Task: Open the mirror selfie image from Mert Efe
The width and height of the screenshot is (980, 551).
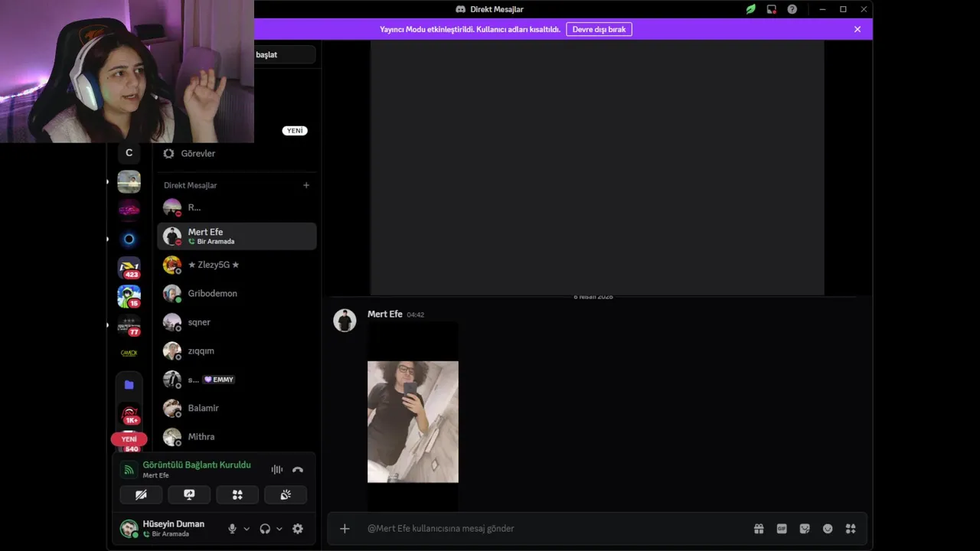Action: [413, 422]
